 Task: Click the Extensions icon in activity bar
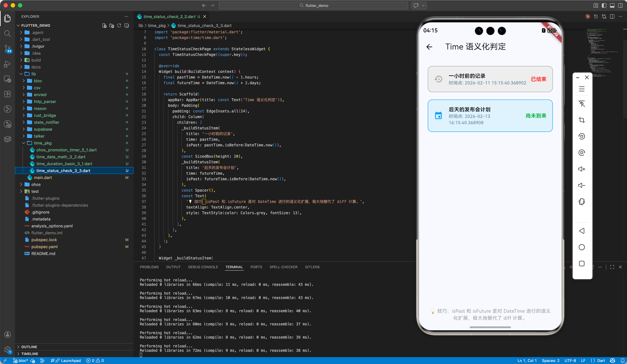coord(8,94)
